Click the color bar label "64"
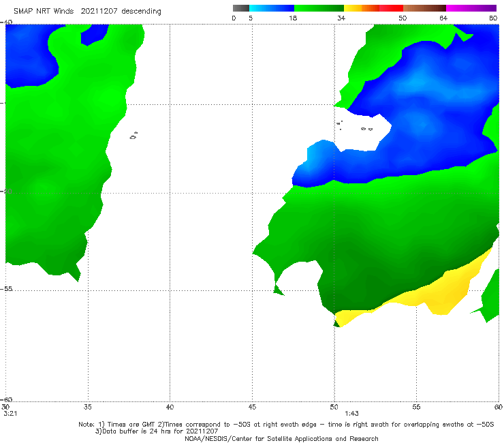 coord(443,18)
